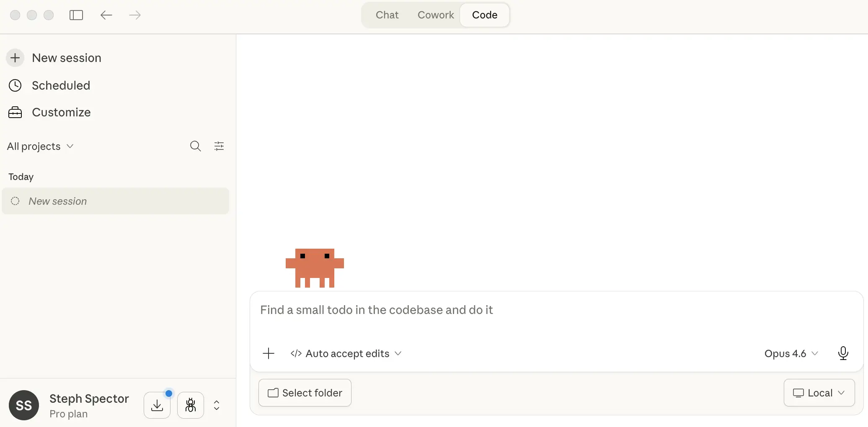
Task: Toggle the sidebar visibility
Action: coord(76,15)
